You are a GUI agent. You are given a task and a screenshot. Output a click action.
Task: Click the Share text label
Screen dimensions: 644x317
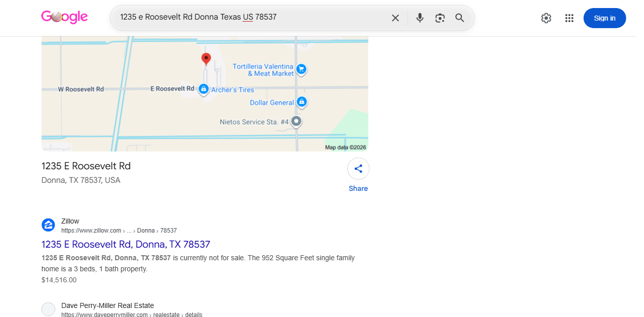[x=358, y=188]
